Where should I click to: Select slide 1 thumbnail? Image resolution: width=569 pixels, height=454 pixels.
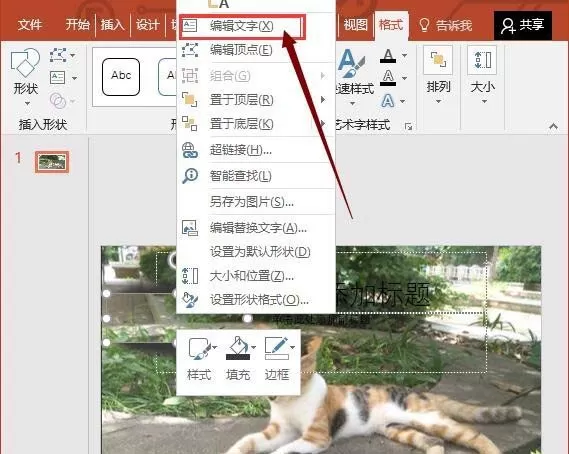click(52, 162)
